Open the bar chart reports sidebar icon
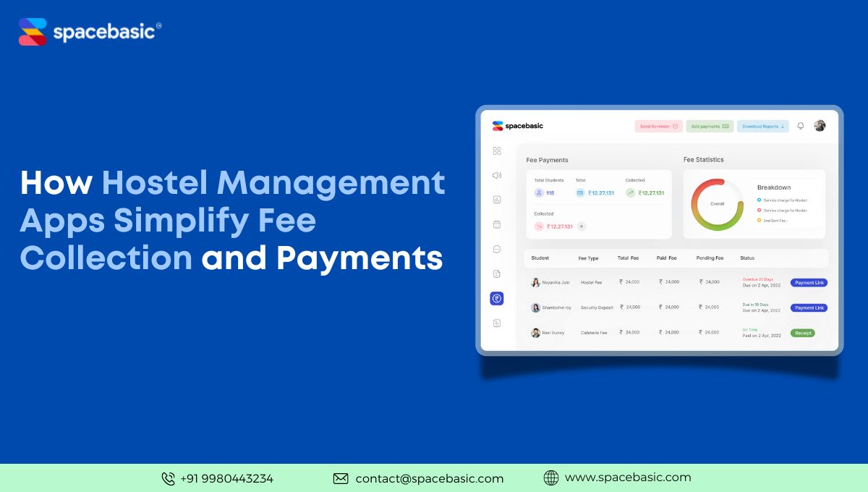 point(497,200)
